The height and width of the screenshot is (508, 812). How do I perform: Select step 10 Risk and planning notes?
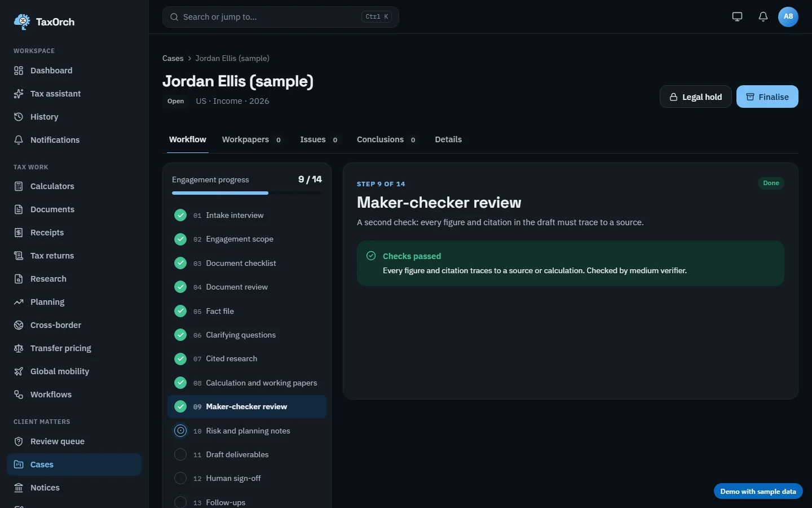[247, 431]
